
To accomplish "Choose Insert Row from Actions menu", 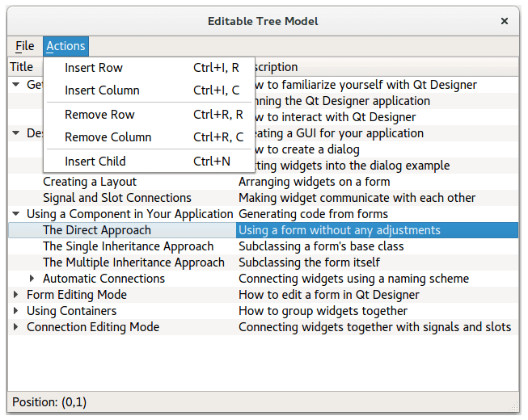I will 94,68.
